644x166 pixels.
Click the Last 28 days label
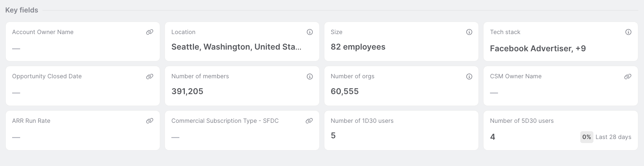tap(613, 137)
